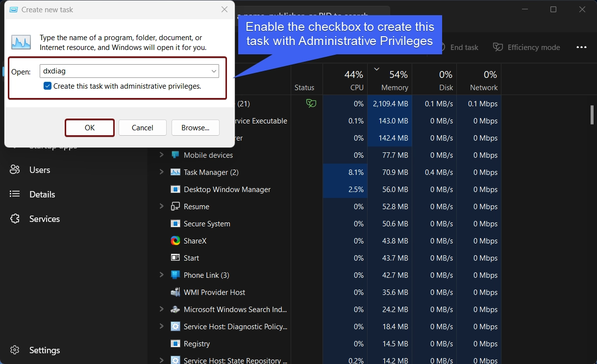
Task: Expand Service Host: Diagnostic Policy group
Action: pos(161,326)
